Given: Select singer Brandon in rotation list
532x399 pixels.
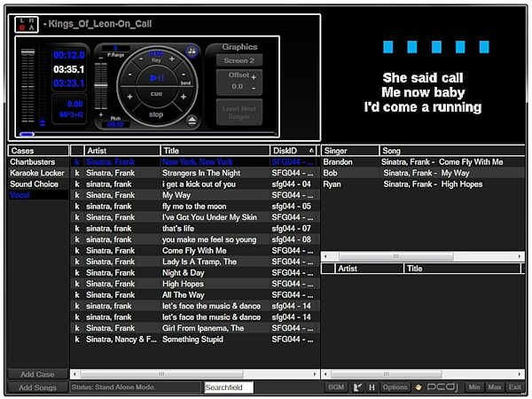Looking at the screenshot, I should (423, 162).
